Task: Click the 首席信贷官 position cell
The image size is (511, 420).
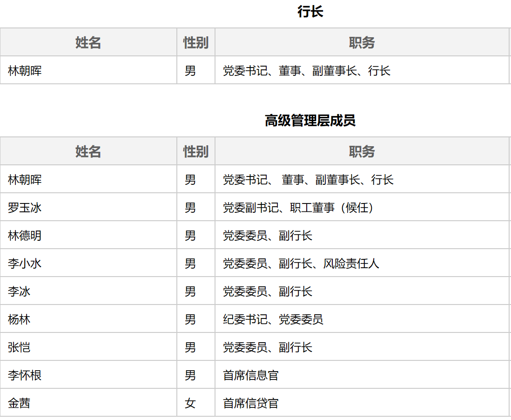Action: (x=251, y=403)
